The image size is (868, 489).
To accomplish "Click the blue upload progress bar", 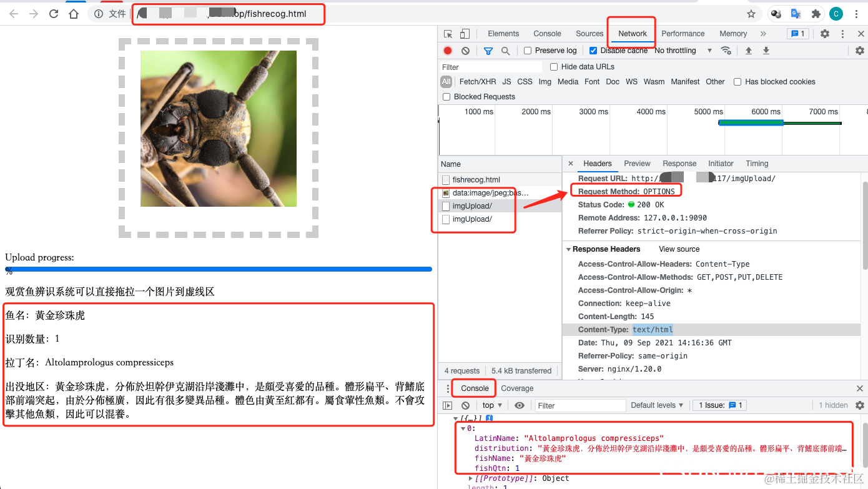I will (x=217, y=269).
